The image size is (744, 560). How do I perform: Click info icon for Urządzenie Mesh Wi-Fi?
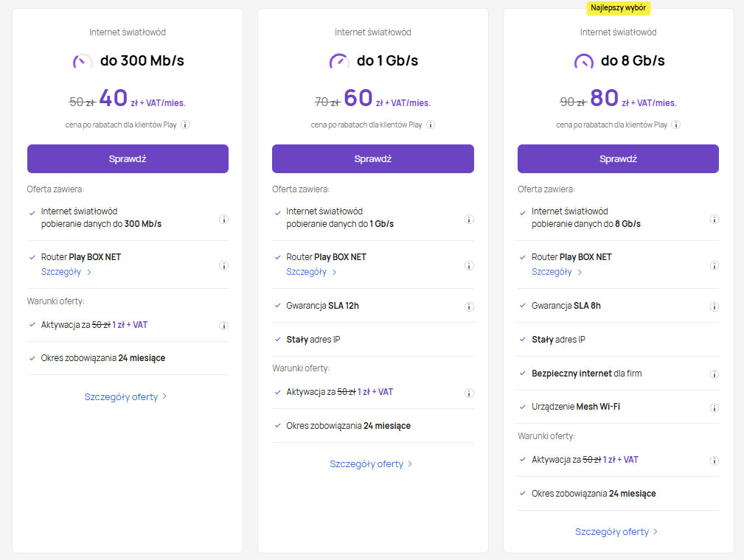(x=714, y=407)
